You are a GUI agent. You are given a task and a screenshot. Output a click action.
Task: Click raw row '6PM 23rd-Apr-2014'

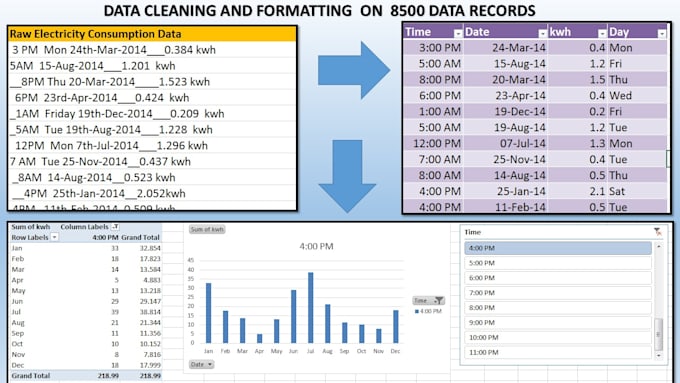[152, 98]
